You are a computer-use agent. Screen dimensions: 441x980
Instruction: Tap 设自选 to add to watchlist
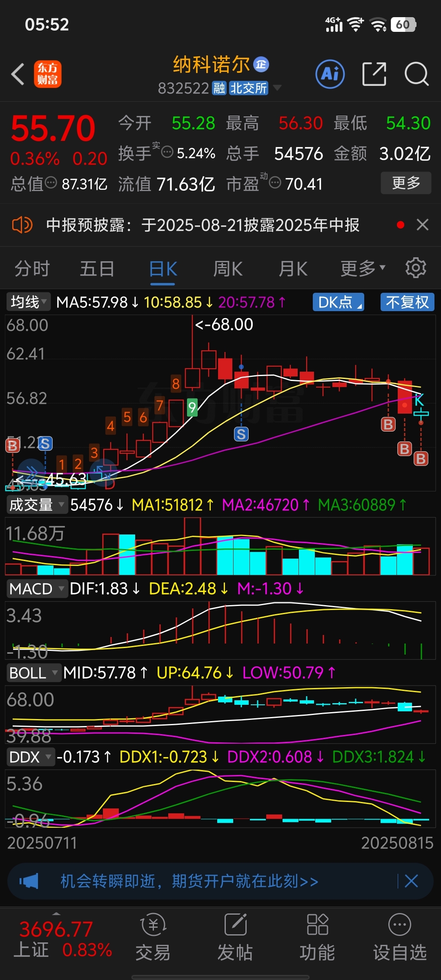(x=400, y=938)
